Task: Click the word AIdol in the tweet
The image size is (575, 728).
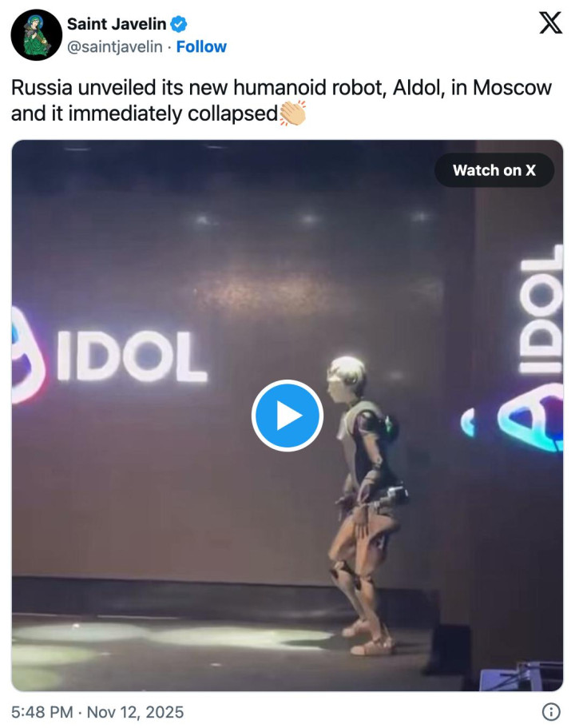Action: (x=417, y=87)
